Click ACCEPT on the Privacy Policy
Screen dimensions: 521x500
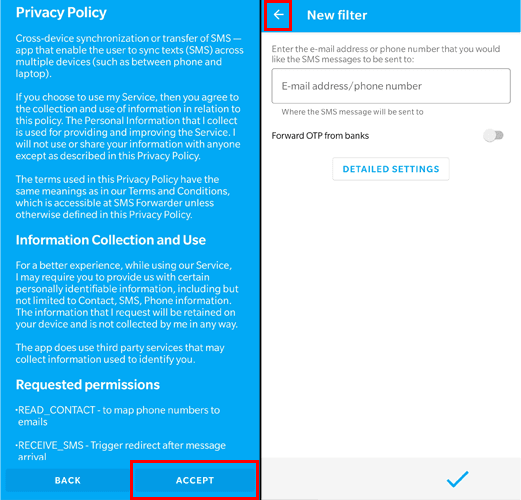pyautogui.click(x=195, y=480)
